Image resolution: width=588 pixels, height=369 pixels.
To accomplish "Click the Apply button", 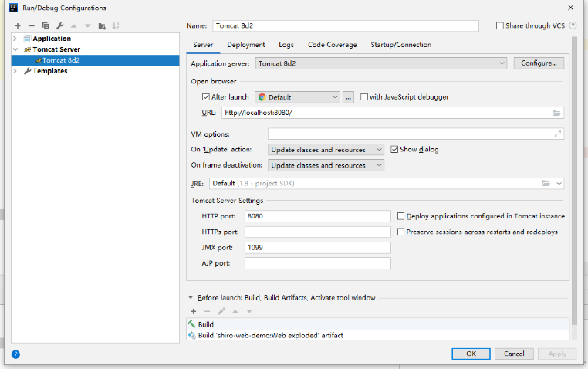I will (x=557, y=354).
